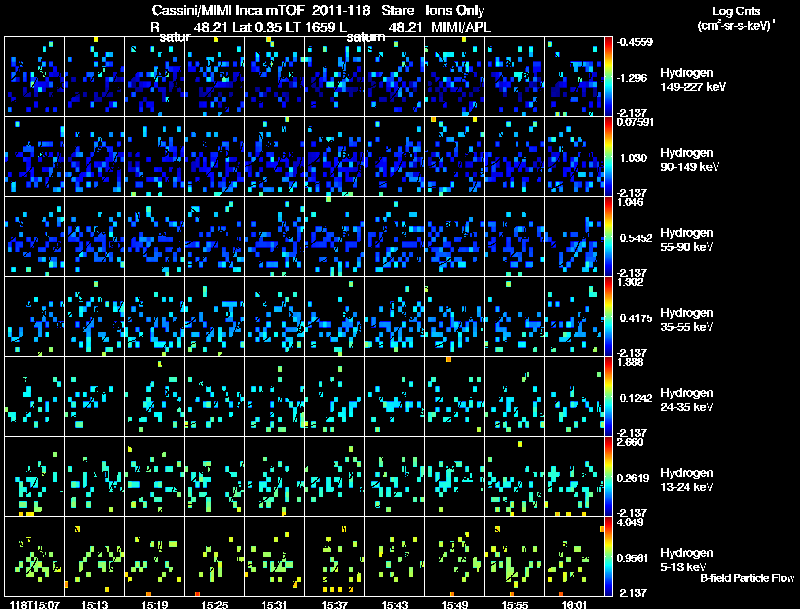Image resolution: width=800 pixels, height=609 pixels.
Task: Click the color bar beside Hydrogen 35-55 keV
Action: (608, 316)
